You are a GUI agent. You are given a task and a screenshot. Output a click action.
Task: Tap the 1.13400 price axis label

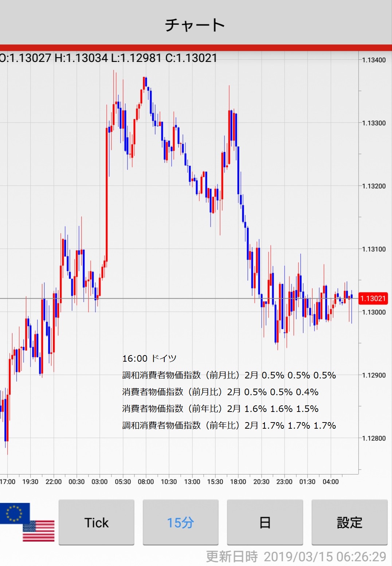[373, 60]
